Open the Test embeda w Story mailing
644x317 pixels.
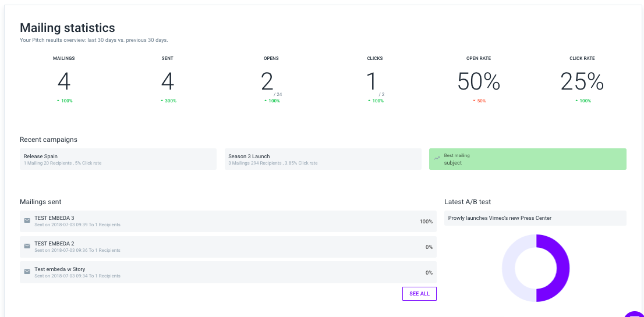228,272
